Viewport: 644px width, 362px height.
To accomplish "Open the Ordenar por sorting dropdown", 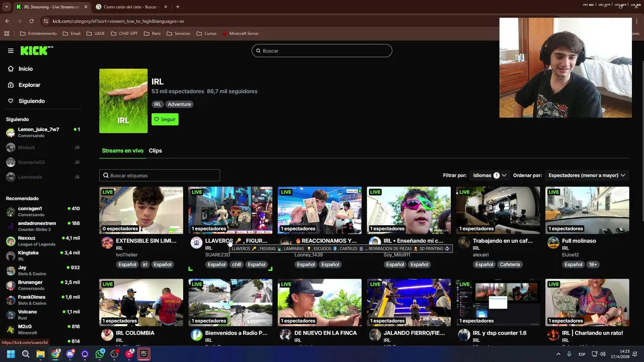I will pyautogui.click(x=587, y=175).
